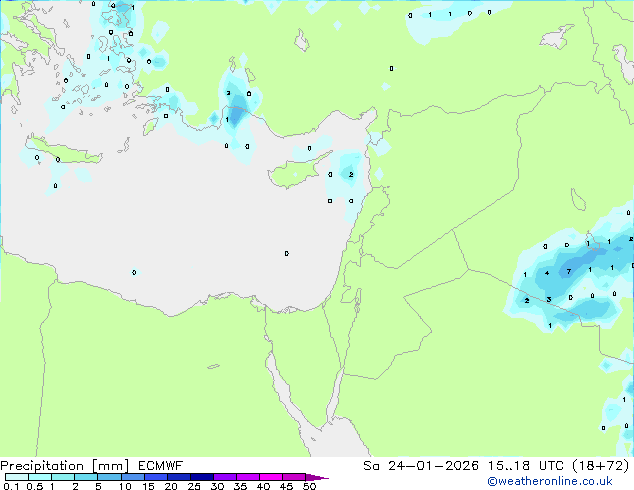Viewport: 634px width, 490px height.
Task: Select the "Sa 24-01-2026" date text
Action: (421, 466)
